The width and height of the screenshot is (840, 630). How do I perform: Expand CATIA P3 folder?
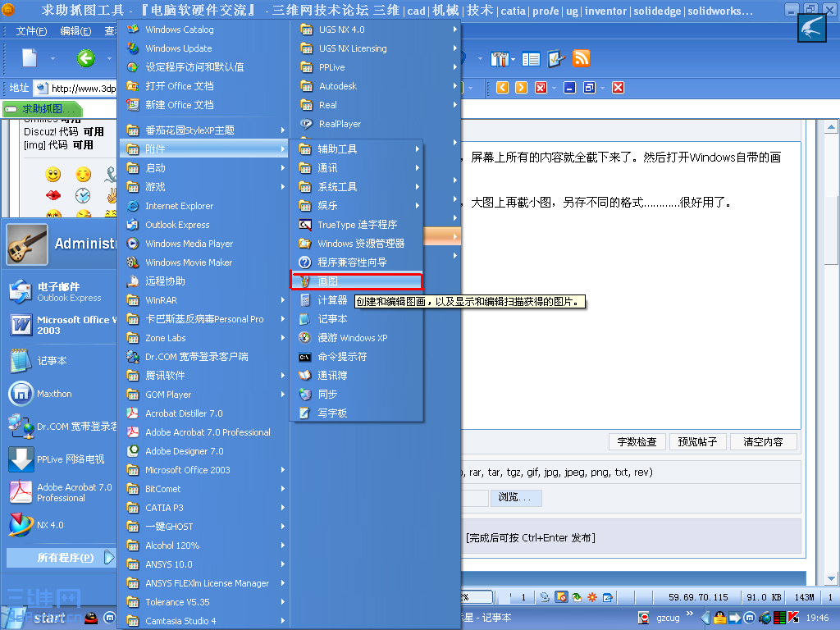click(203, 508)
